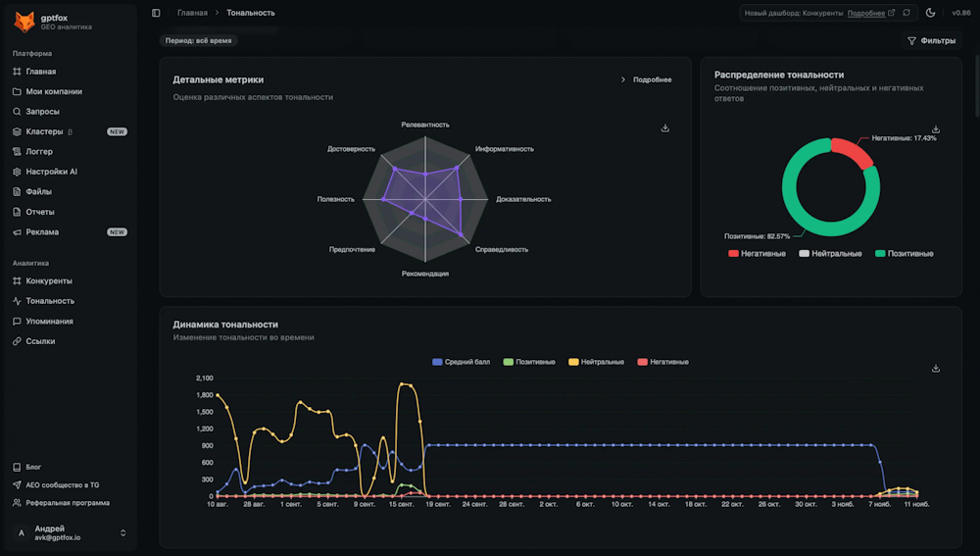Viewport: 980px width, 556px height.
Task: Click the gptfox fox logo
Action: [x=24, y=21]
